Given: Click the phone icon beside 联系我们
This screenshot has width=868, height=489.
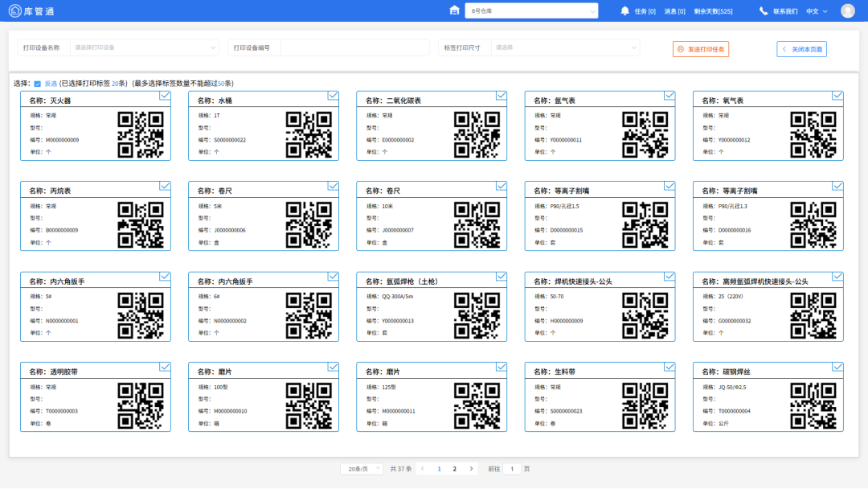Looking at the screenshot, I should pos(764,11).
